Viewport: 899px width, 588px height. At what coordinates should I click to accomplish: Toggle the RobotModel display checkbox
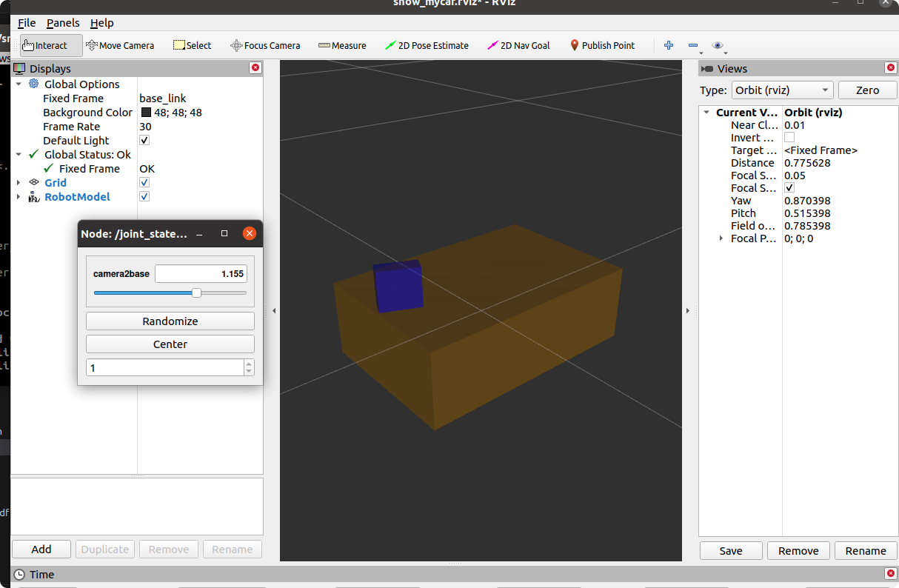click(x=144, y=196)
